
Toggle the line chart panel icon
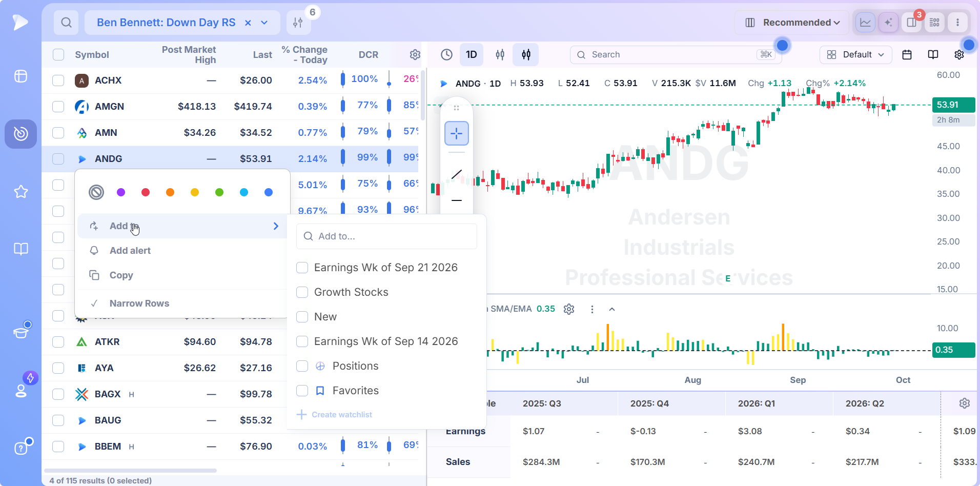point(865,23)
